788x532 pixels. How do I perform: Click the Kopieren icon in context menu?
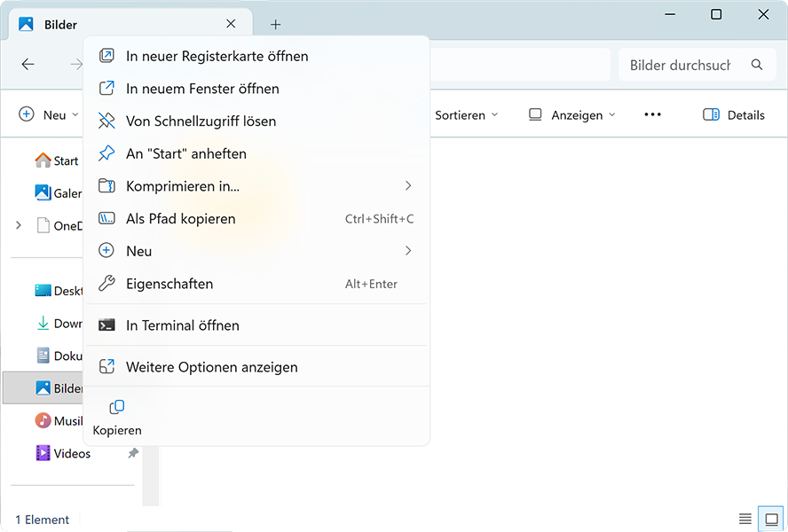coord(116,408)
